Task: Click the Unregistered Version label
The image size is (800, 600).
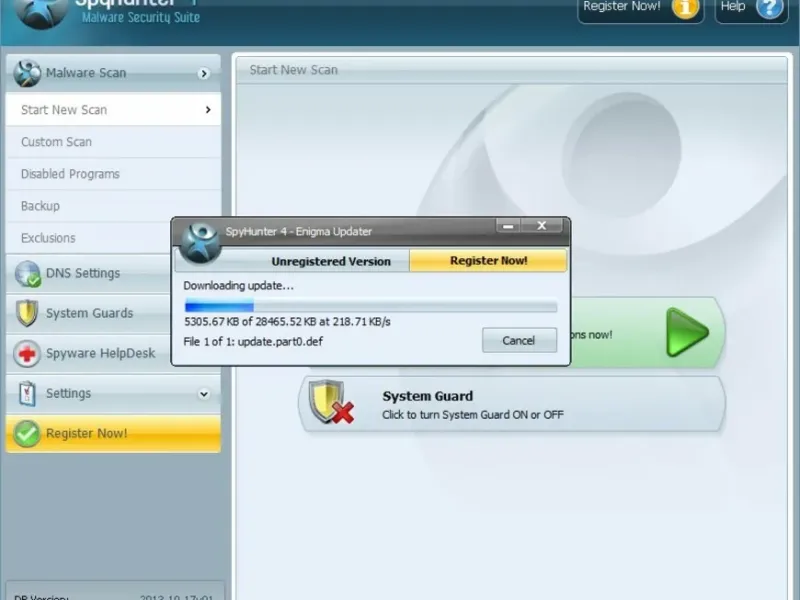Action: click(x=331, y=262)
